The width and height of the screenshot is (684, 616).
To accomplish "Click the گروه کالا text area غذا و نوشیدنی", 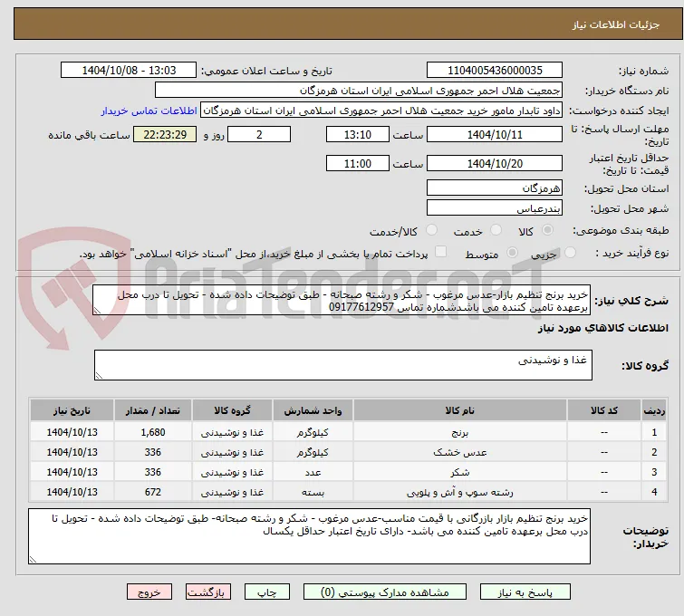I will tap(342, 365).
